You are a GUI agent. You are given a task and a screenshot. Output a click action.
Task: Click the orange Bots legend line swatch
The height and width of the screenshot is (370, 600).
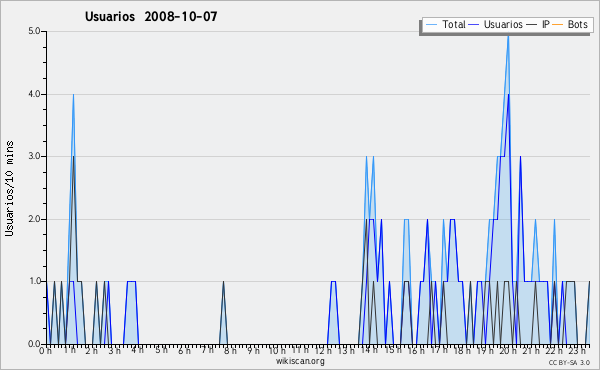click(558, 25)
